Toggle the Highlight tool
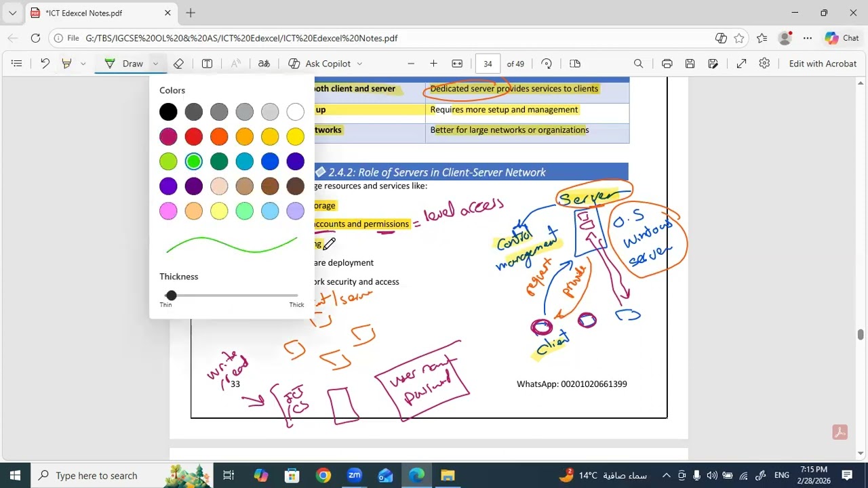Viewport: 868px width, 488px height. 66,64
